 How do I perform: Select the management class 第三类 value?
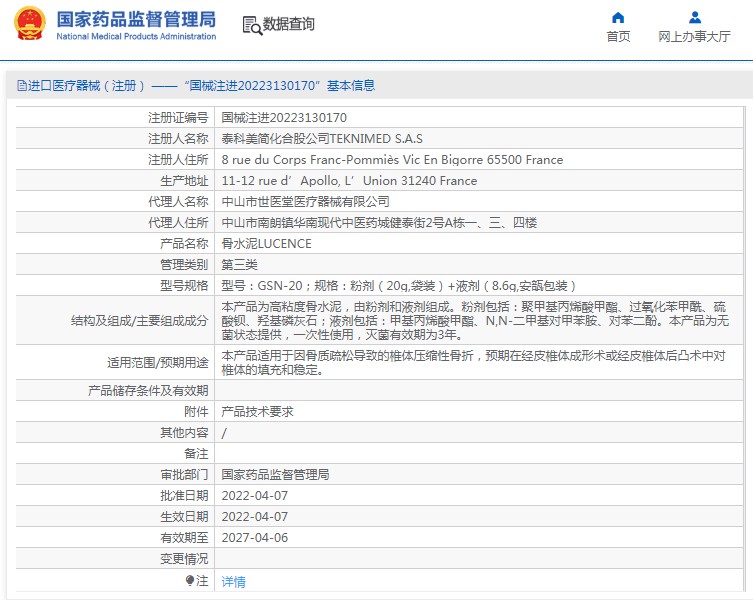pyautogui.click(x=240, y=265)
